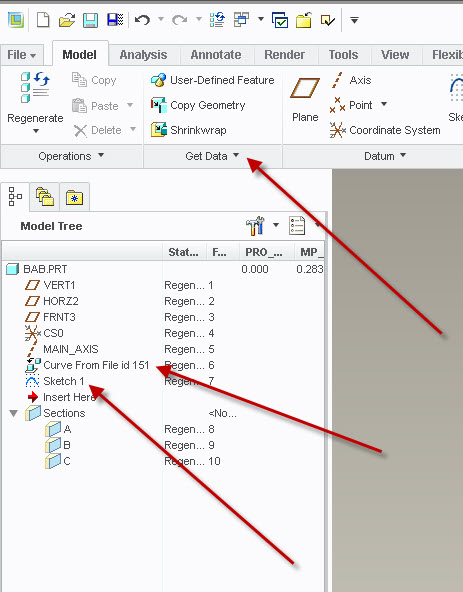Click the Model Tree show list icon
This screenshot has width=463, height=592.
(x=296, y=226)
